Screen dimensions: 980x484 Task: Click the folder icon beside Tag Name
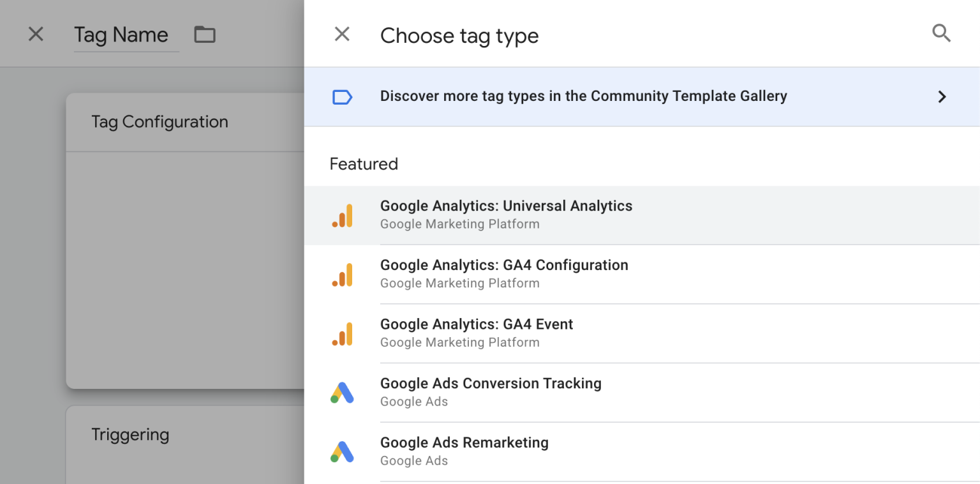click(204, 34)
